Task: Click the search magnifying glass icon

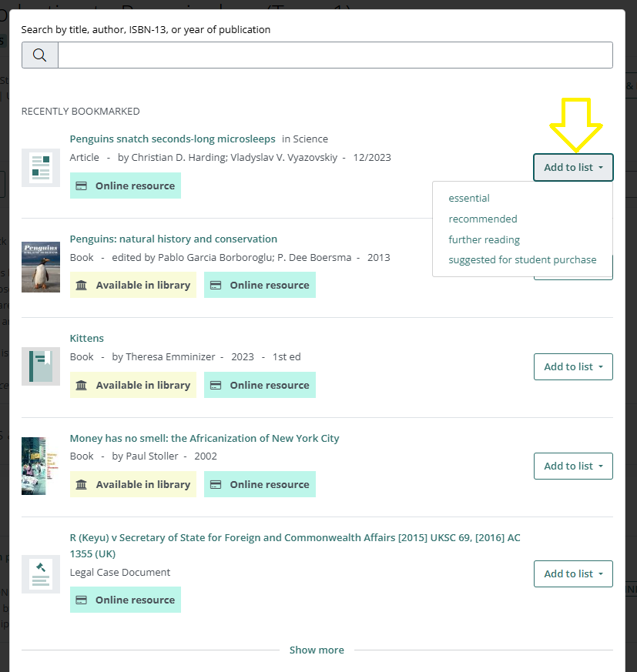Action: 39,55
